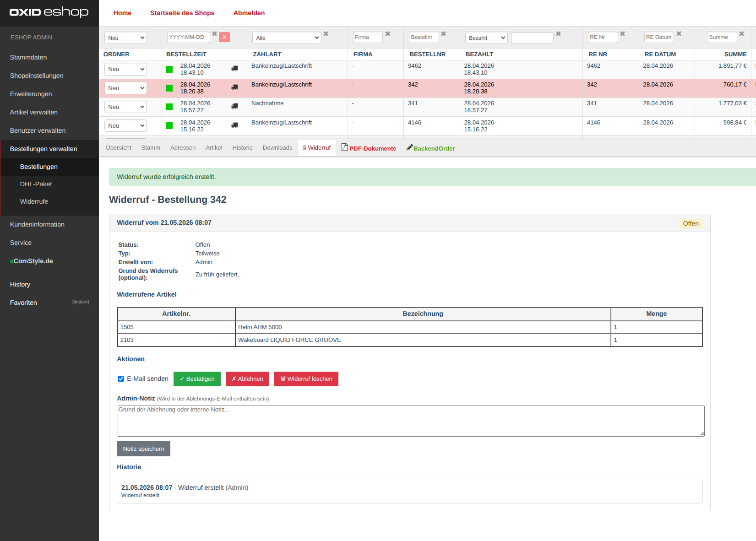Image resolution: width=756 pixels, height=541 pixels.
Task: Clear the Bestellnr filter field
Action: pos(443,34)
